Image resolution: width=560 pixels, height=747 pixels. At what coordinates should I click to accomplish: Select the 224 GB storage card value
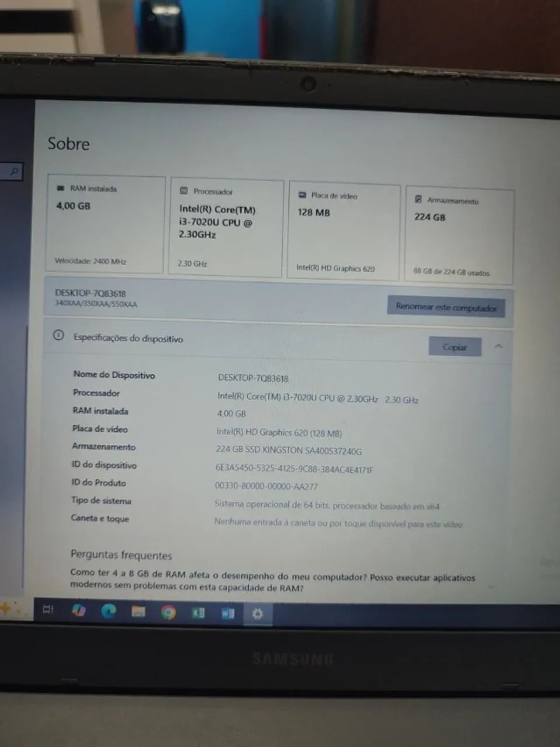(430, 217)
